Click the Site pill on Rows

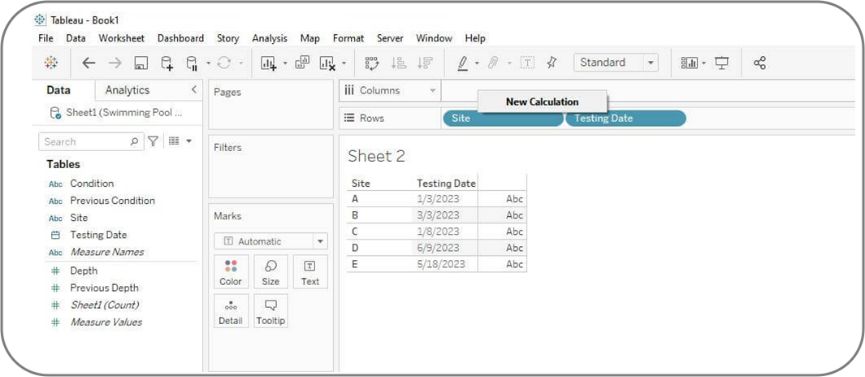coord(503,118)
